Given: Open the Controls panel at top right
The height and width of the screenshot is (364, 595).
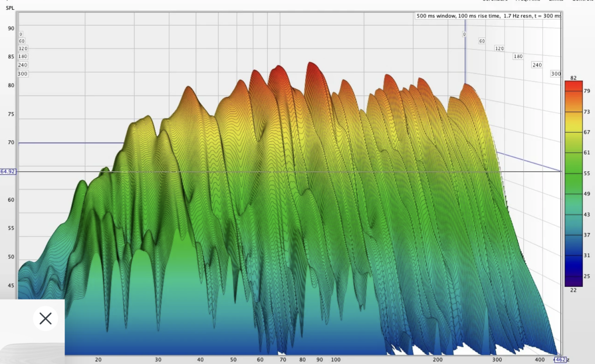Looking at the screenshot, I should 582,1.
